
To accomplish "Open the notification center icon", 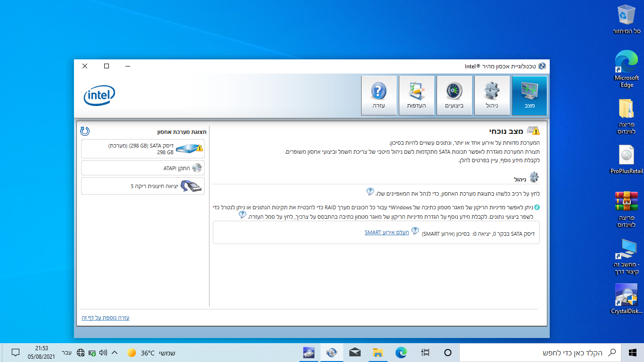I will [x=15, y=353].
